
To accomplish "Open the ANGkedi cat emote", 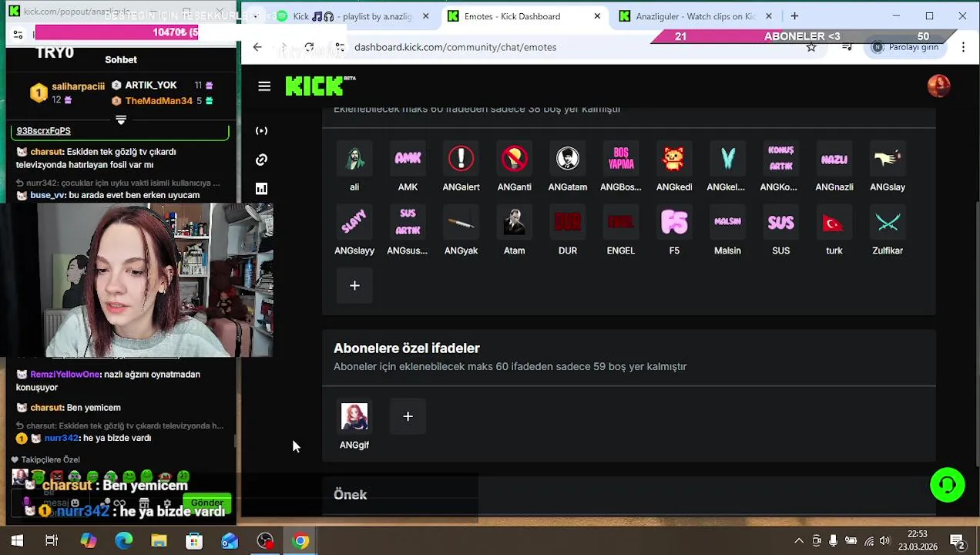I will 674,159.
